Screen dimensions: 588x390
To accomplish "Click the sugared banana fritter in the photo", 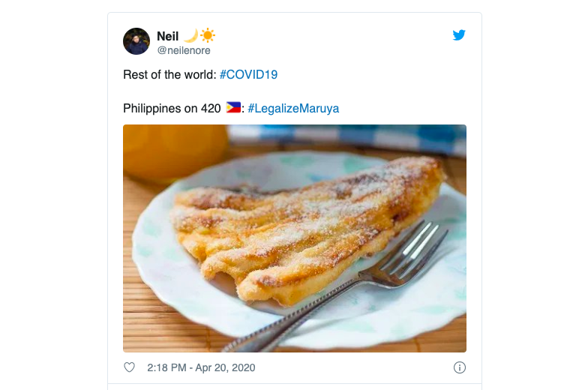I will tap(300, 217).
